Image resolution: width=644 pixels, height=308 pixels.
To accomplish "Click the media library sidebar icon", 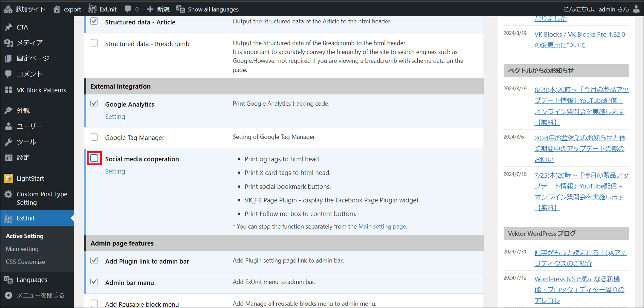I will 9,43.
